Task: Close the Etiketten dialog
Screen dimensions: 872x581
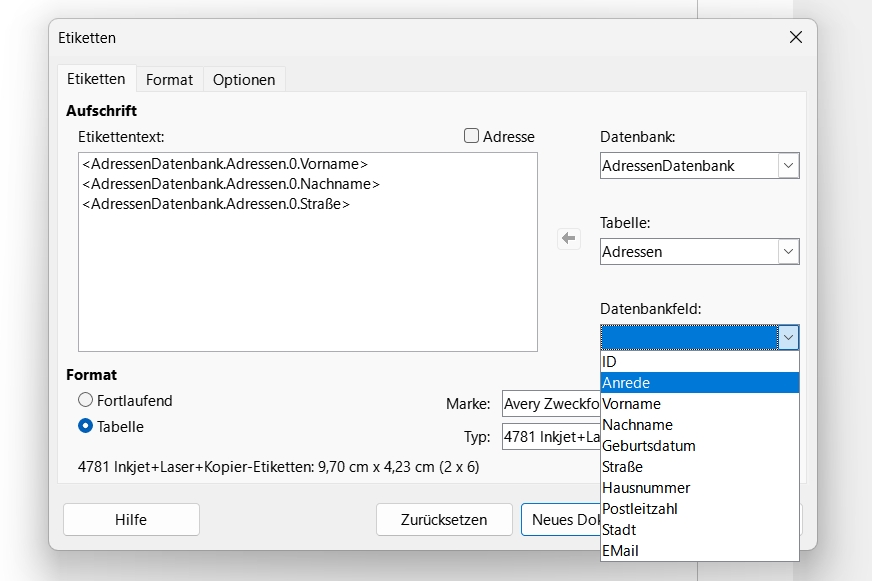Action: coord(796,37)
